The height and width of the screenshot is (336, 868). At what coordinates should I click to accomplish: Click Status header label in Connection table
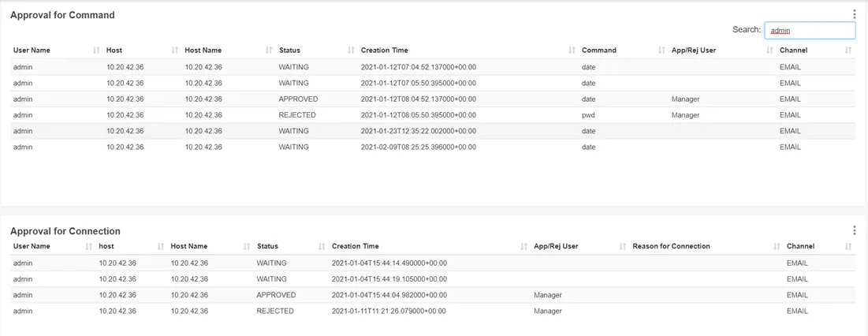[267, 246]
